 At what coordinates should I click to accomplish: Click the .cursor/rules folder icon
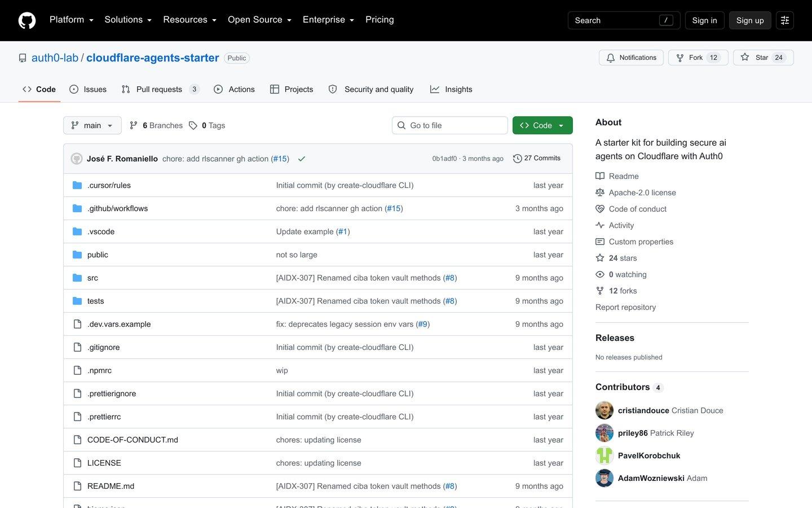click(x=77, y=185)
